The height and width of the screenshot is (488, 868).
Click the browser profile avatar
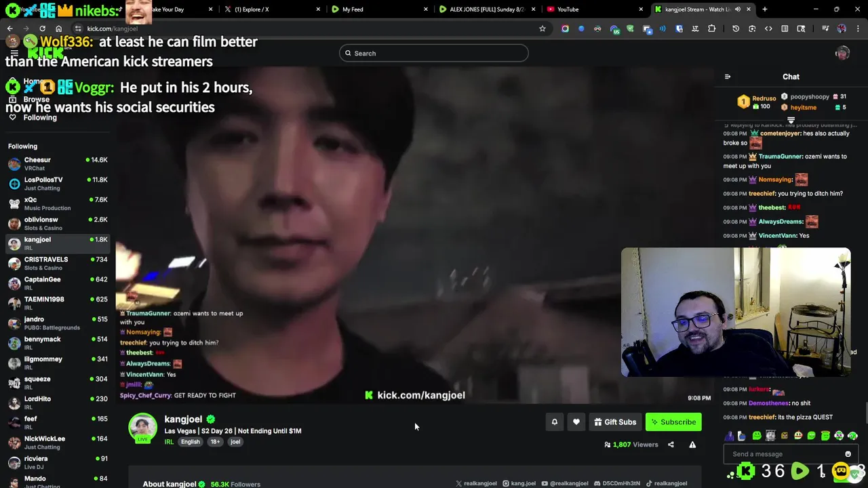point(842,28)
